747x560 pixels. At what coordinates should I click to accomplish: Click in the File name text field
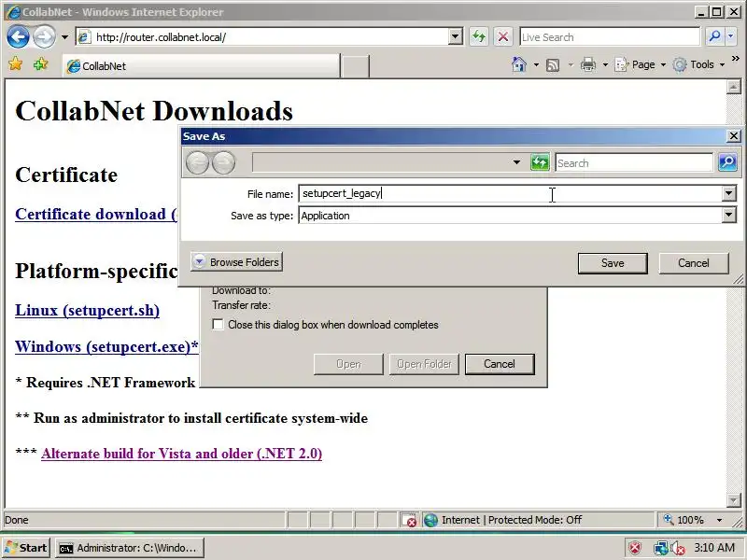(x=510, y=193)
